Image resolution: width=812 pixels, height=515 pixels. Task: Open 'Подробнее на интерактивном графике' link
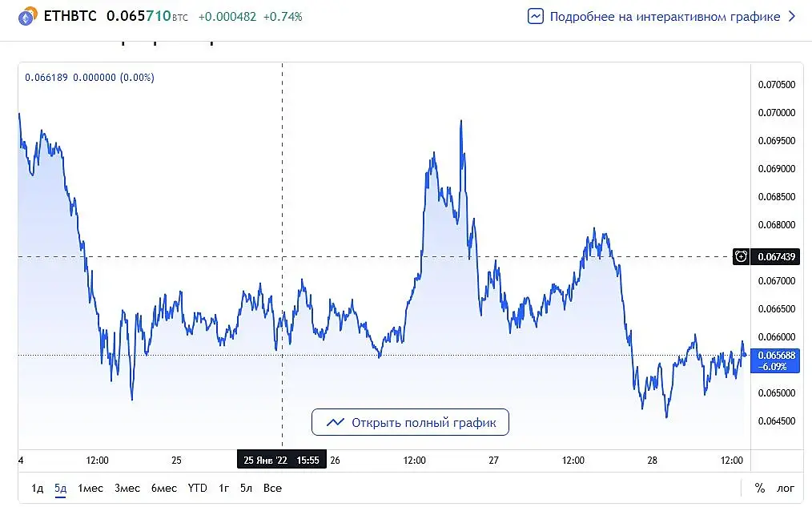pos(665,17)
